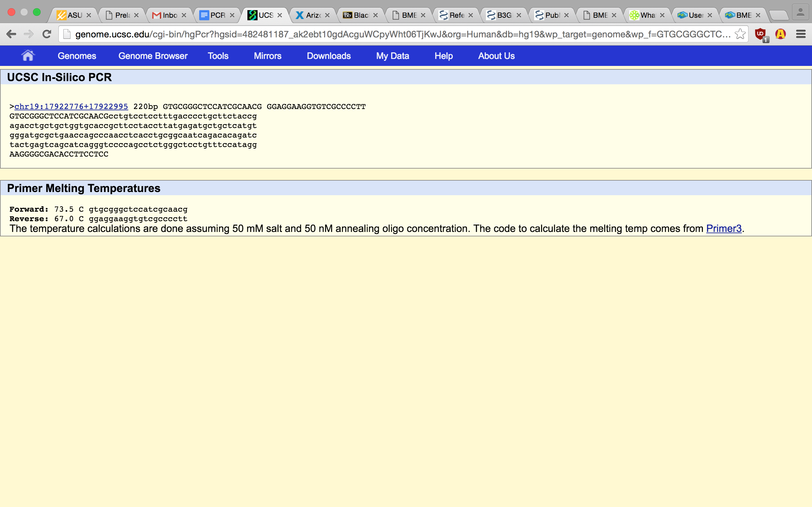This screenshot has height=507, width=812.
Task: Click the Chrome profile user icon
Action: [800, 13]
